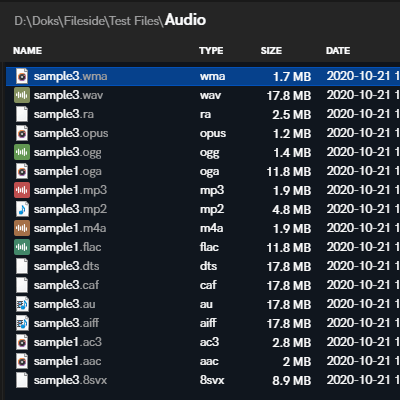The image size is (400, 400).
Task: Select the sample3.8svx file name
Action: (70, 380)
